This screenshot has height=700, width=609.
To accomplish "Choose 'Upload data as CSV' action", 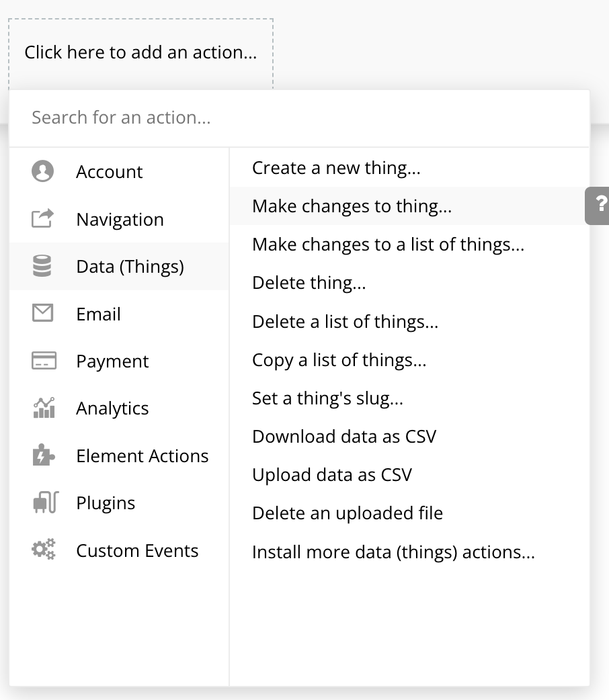I will (x=332, y=475).
